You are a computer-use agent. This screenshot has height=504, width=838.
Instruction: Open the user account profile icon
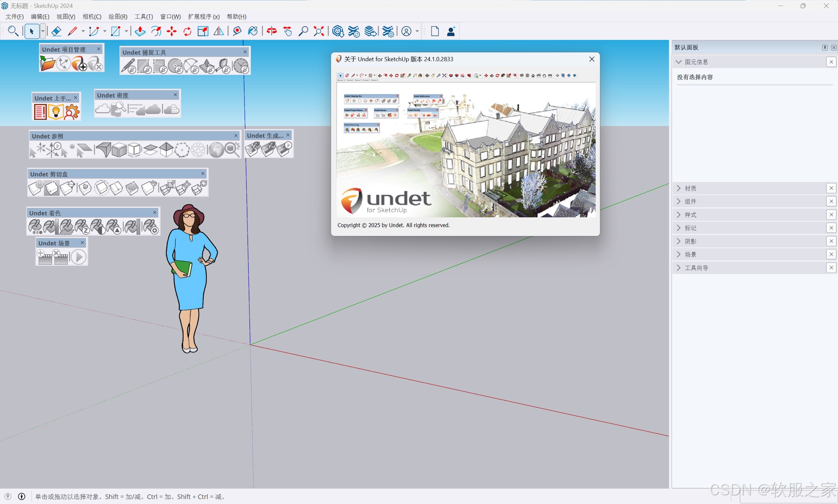coord(406,31)
